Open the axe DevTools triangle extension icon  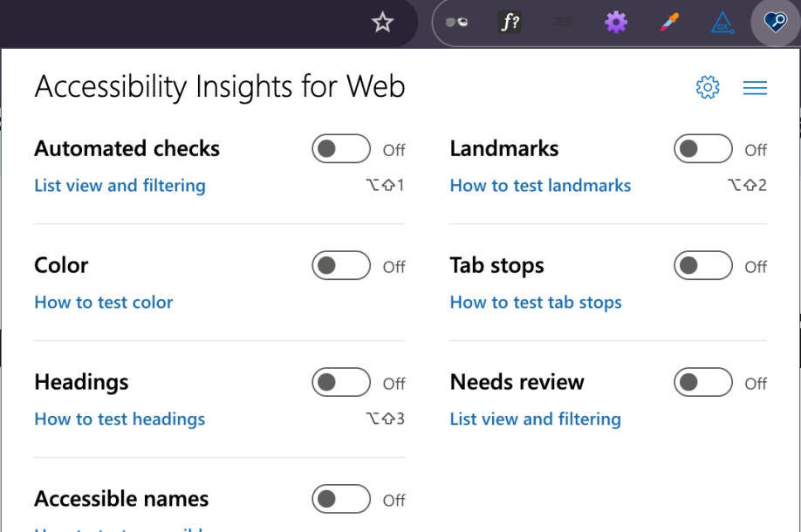tap(722, 22)
